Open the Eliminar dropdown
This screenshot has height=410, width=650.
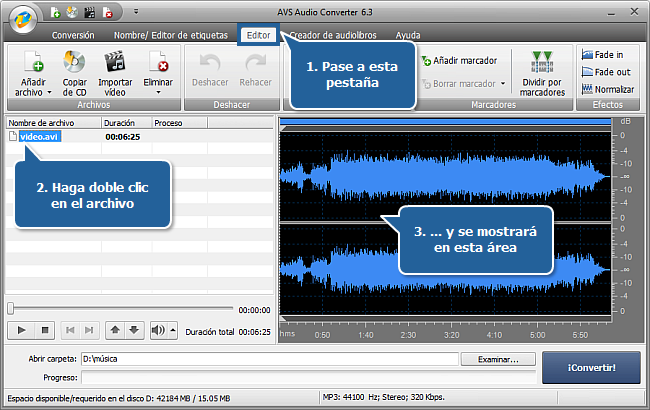tap(158, 92)
